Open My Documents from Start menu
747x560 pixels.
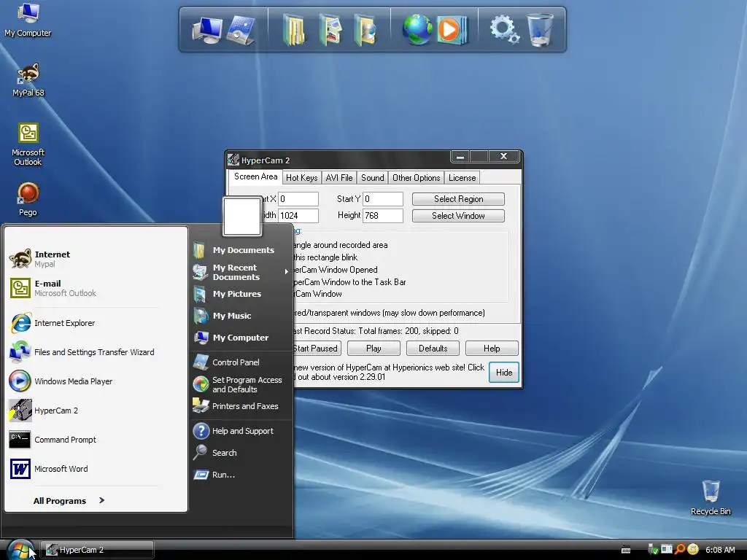coord(241,250)
